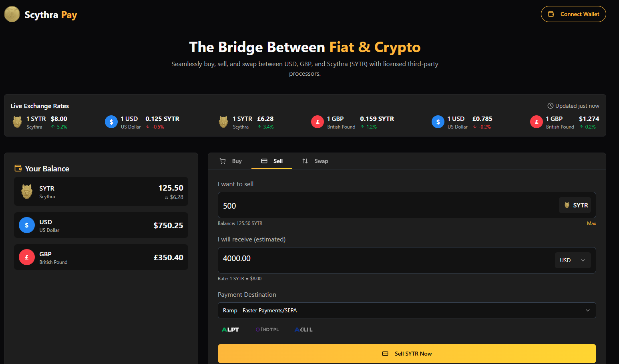Click the Max link to sell full balance
619x364 pixels.
[591, 223]
